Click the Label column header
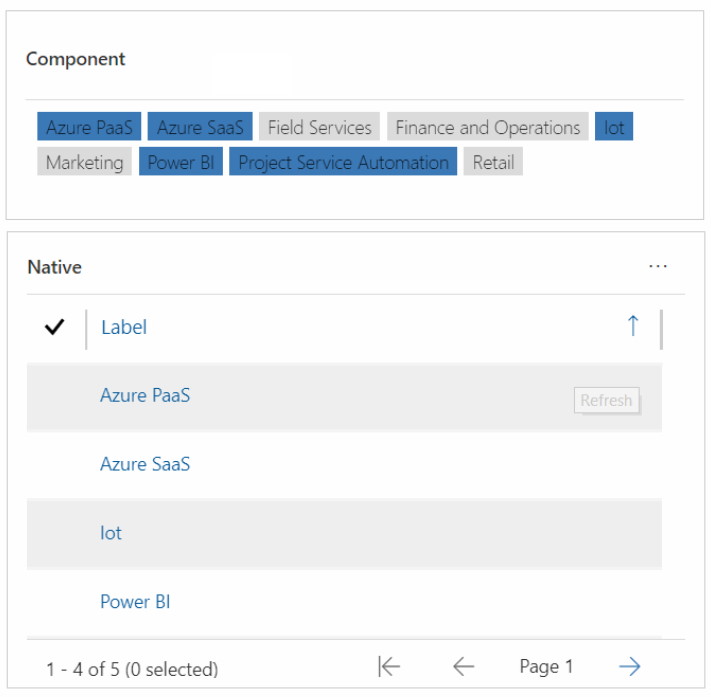Image resolution: width=711 pixels, height=697 pixels. [124, 327]
